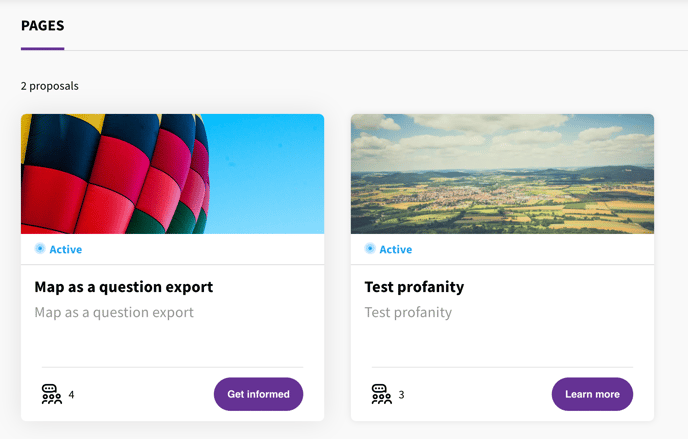The image size is (688, 439).
Task: Click grey 'Map as a question export' description
Action: click(x=114, y=312)
